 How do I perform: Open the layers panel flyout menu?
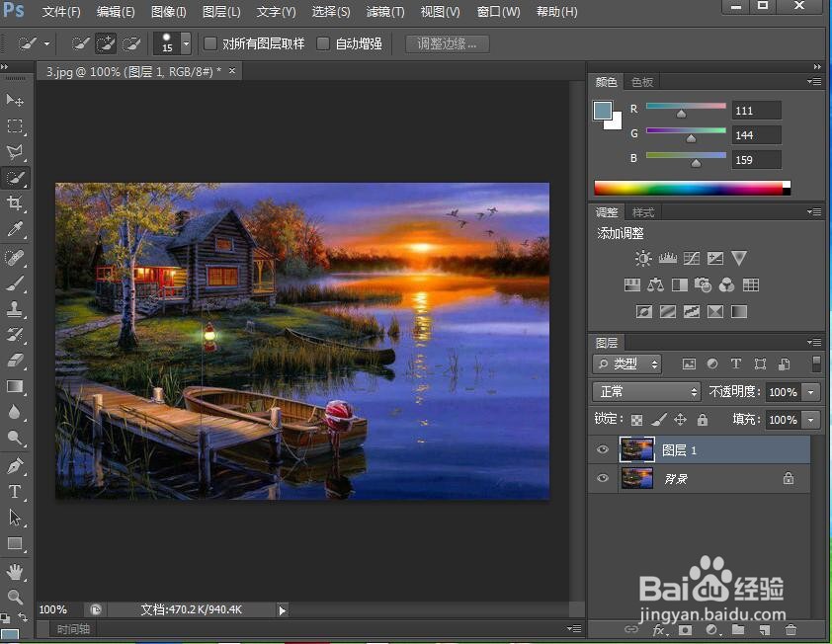814,343
